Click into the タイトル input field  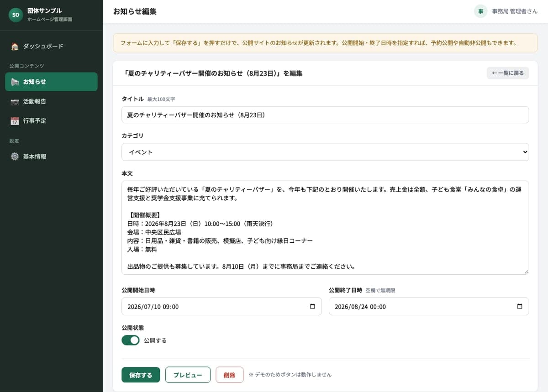pyautogui.click(x=325, y=115)
